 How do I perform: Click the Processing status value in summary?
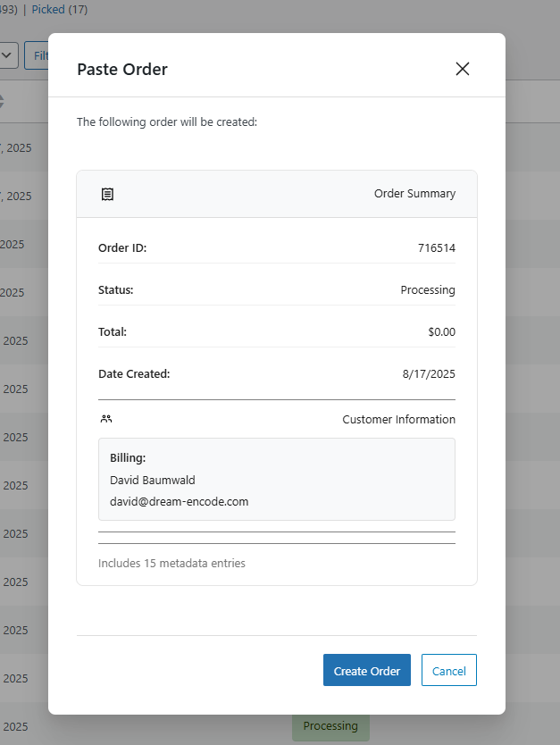(x=428, y=290)
